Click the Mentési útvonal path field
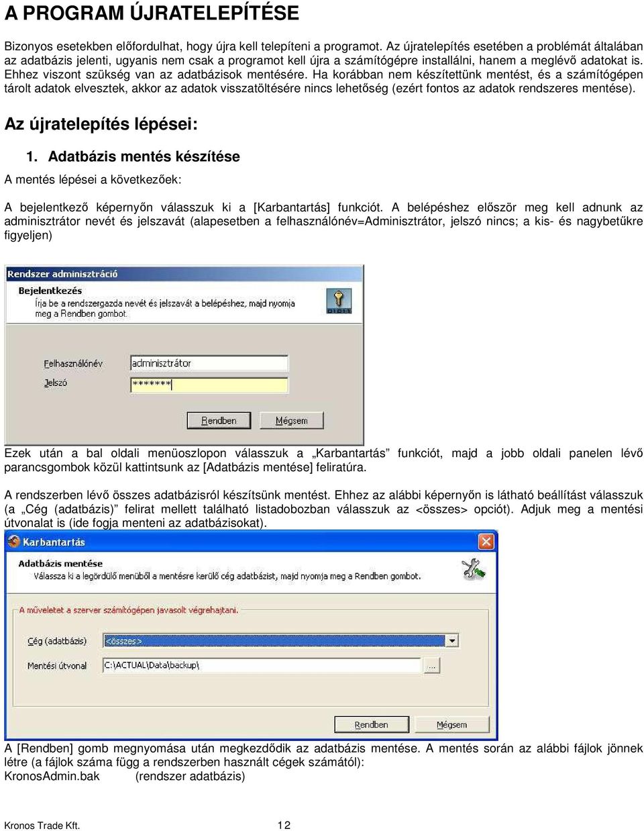Screen dimensions: 644x831 (262, 665)
